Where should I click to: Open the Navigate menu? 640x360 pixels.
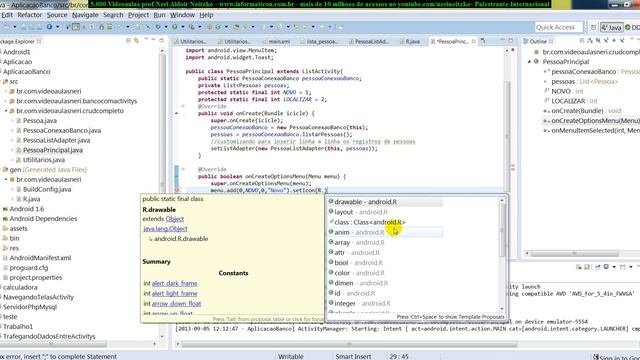pyautogui.click(x=85, y=15)
